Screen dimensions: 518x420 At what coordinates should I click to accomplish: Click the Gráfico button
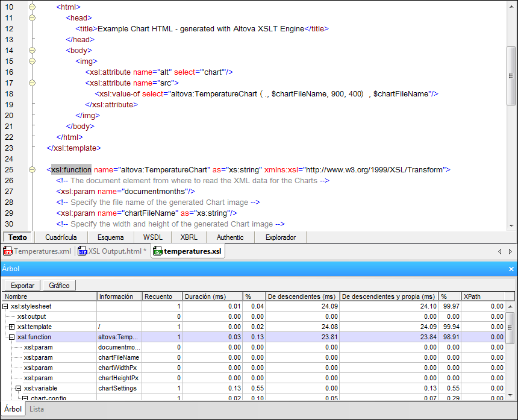pos(58,285)
